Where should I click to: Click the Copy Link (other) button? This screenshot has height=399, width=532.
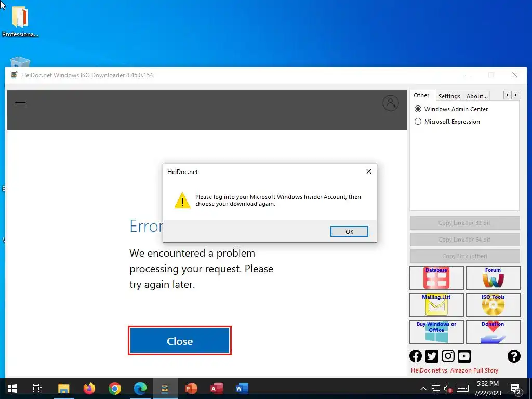[464, 256]
